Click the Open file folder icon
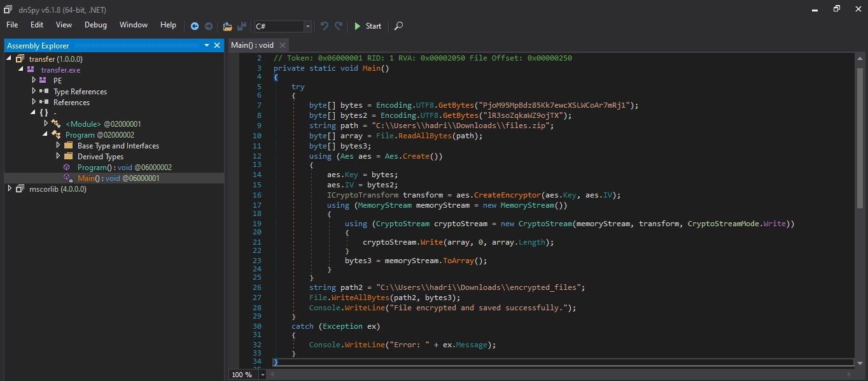Image resolution: width=868 pixels, height=381 pixels. (227, 26)
